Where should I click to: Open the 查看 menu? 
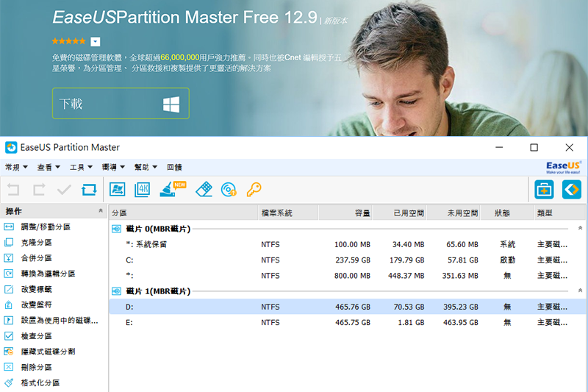(49, 167)
